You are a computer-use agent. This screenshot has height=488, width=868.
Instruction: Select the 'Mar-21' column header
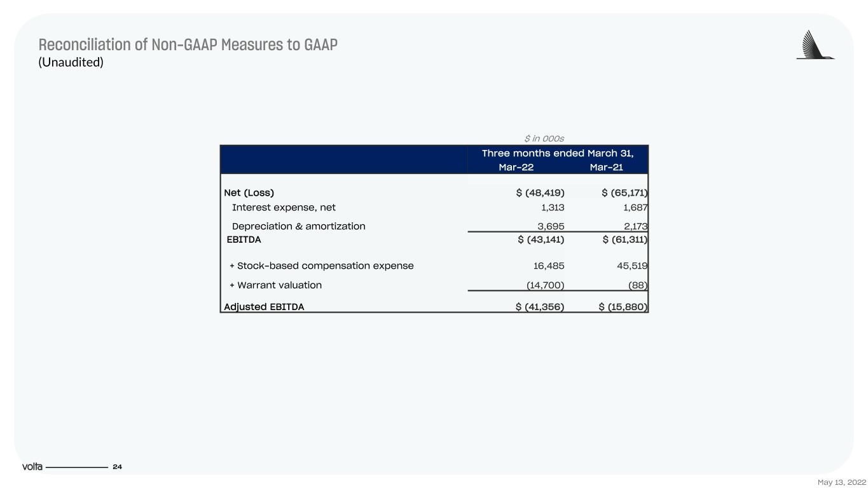pos(606,167)
